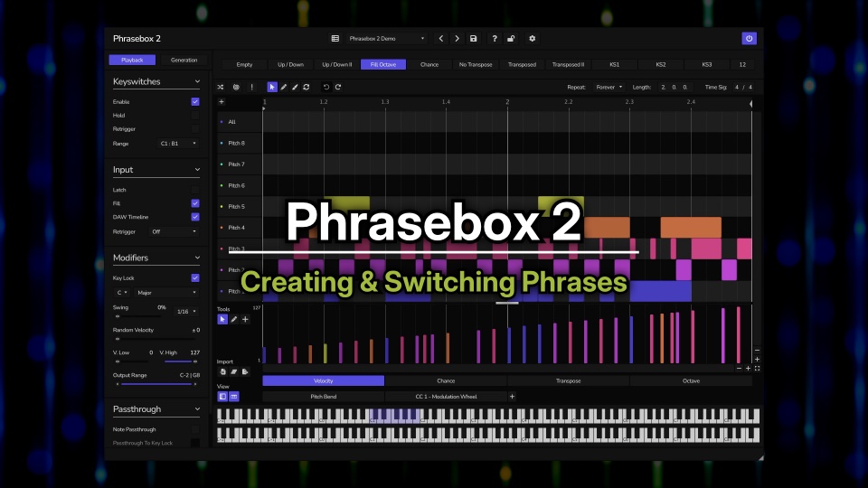This screenshot has height=488, width=868.
Task: Open the help question mark
Action: coord(495,39)
